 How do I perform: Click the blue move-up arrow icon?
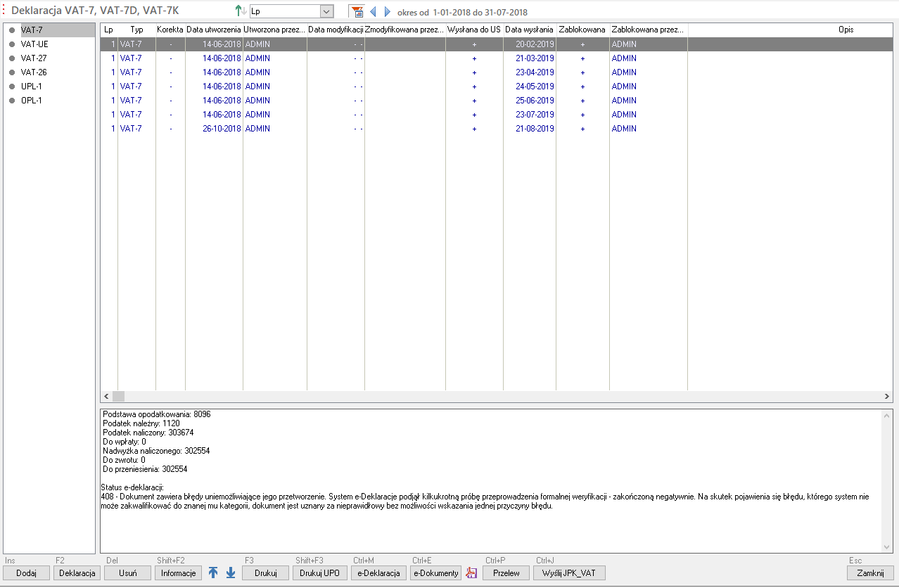pos(213,573)
